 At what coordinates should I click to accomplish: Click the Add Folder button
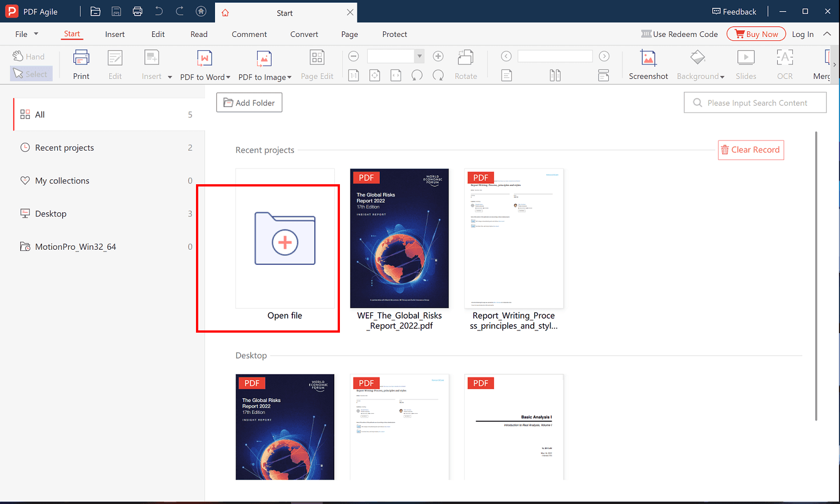(x=249, y=102)
